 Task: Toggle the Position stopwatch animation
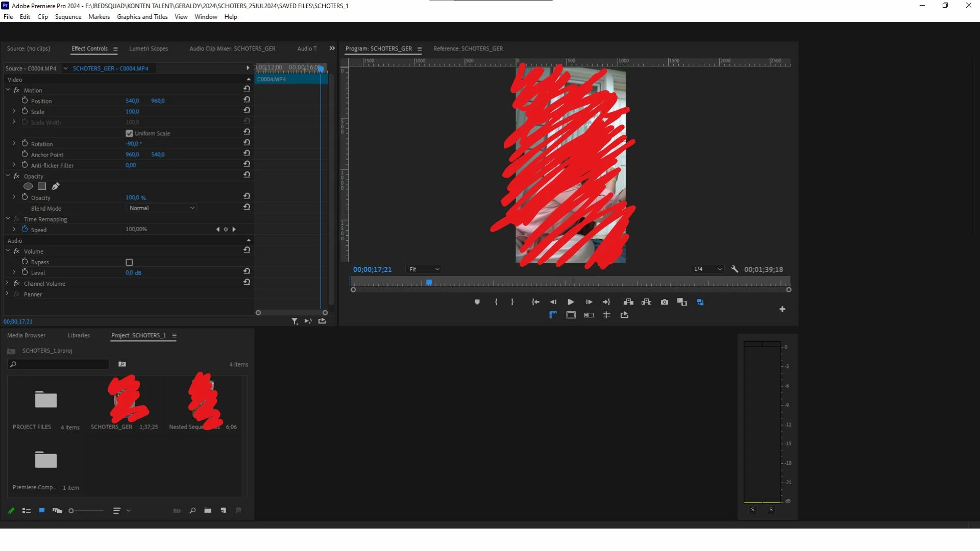coord(24,101)
